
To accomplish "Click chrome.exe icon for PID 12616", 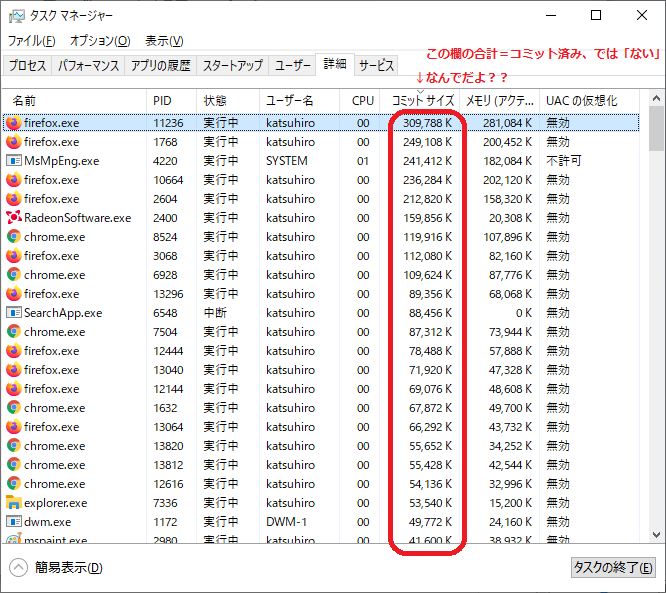I will pyautogui.click(x=14, y=483).
